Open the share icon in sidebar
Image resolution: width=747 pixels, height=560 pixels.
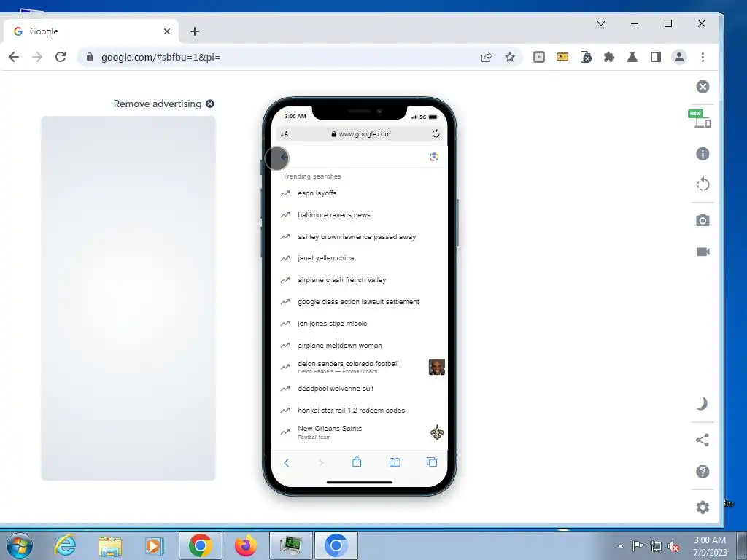tap(703, 440)
